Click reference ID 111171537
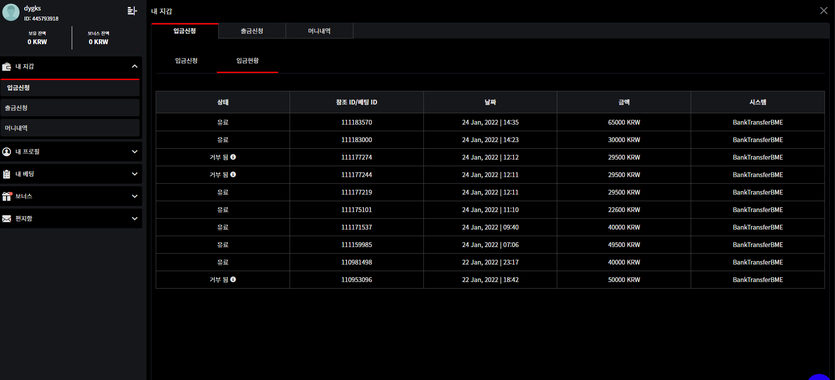 357,227
